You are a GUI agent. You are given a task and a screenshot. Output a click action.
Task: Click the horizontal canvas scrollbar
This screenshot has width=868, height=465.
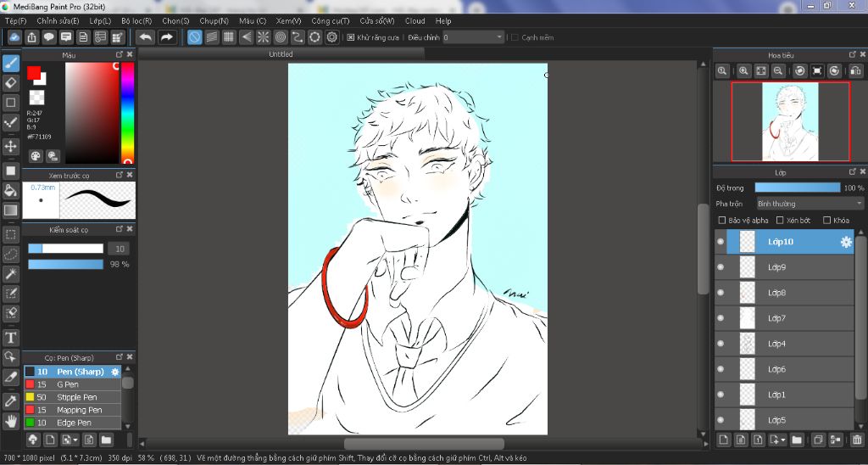(424, 444)
